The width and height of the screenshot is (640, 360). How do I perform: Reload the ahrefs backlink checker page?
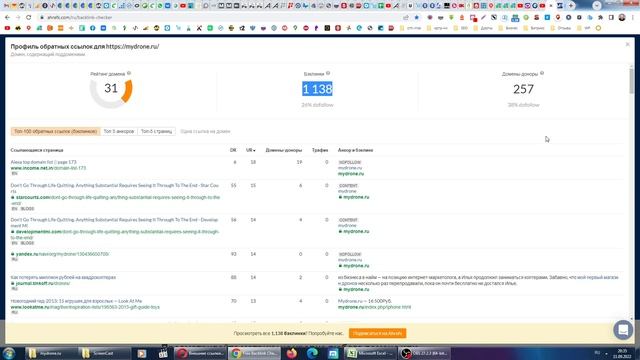[29, 18]
